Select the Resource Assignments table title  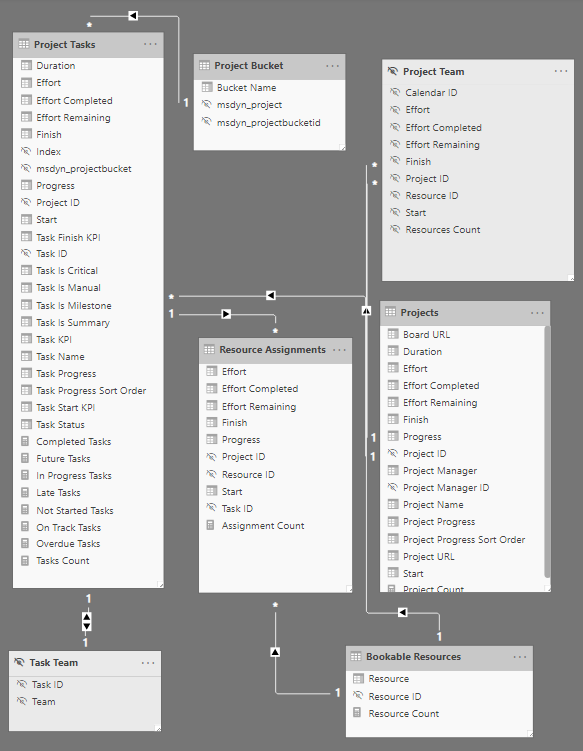pyautogui.click(x=273, y=350)
